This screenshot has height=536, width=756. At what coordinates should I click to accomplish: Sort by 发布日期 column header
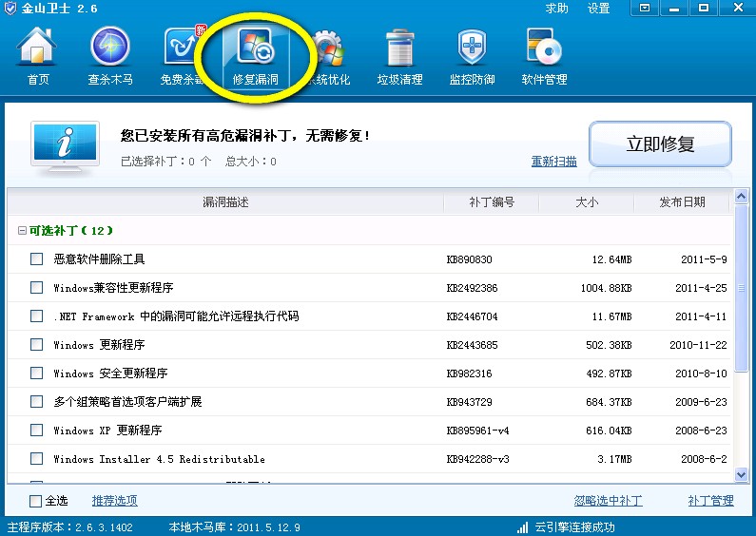[x=682, y=202]
